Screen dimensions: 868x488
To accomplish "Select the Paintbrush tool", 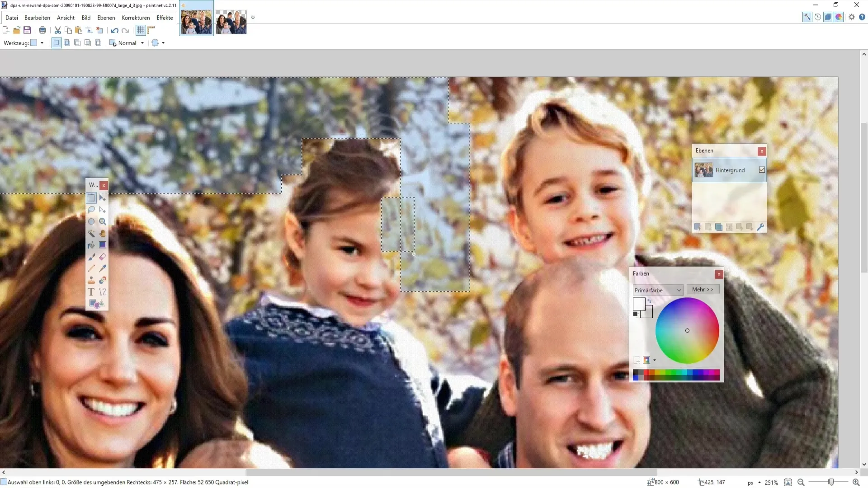I will pos(91,256).
